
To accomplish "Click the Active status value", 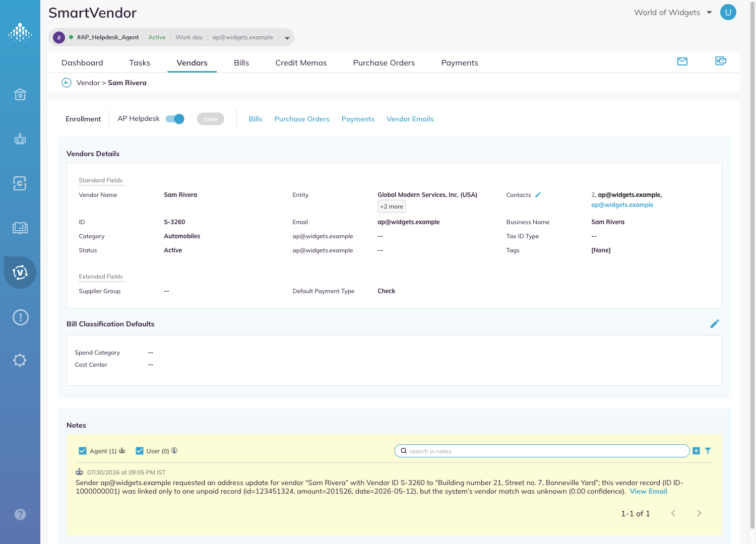I will coord(173,250).
